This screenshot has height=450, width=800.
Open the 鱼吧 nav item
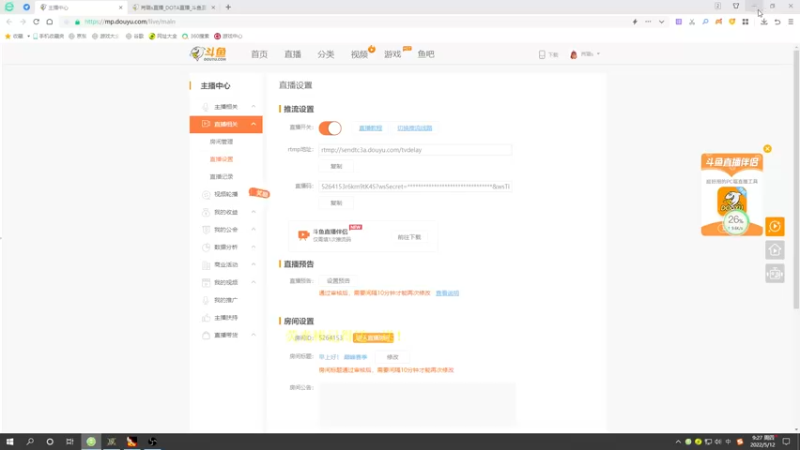pos(426,54)
